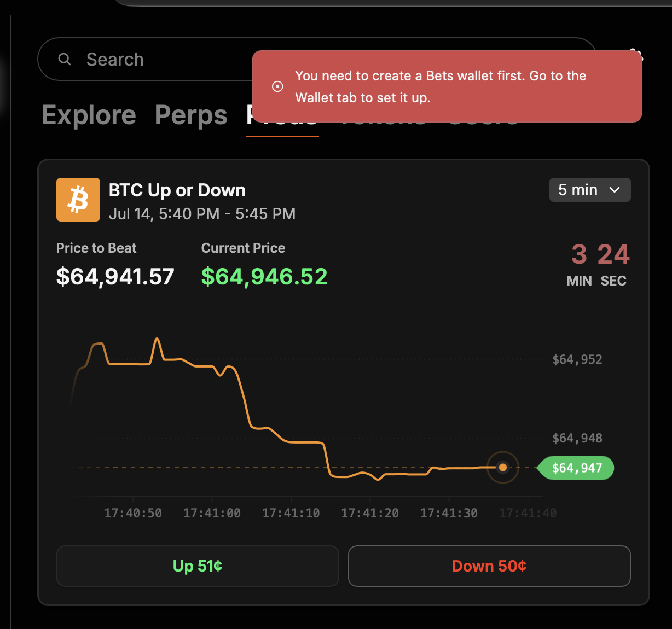Open the Perps tab

click(x=191, y=115)
